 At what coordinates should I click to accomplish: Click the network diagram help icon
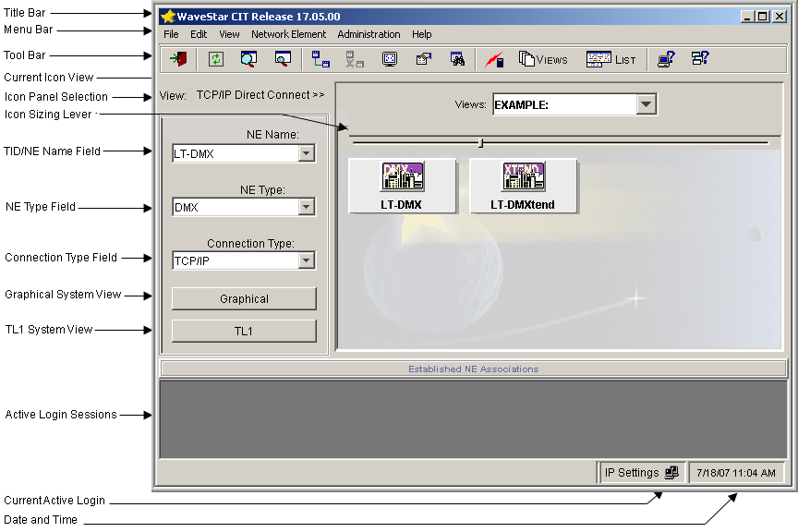(x=700, y=58)
